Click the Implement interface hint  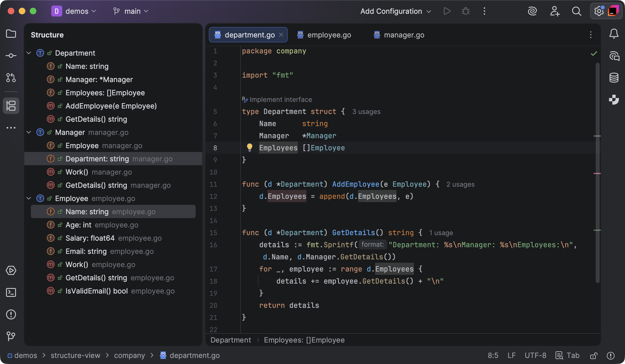click(280, 99)
